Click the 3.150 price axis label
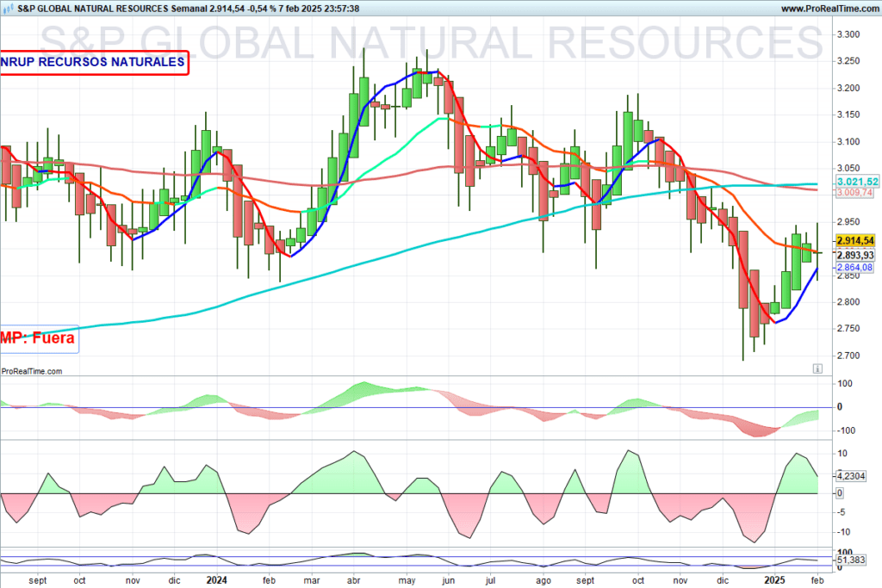This screenshot has height=588, width=882. pyautogui.click(x=848, y=115)
